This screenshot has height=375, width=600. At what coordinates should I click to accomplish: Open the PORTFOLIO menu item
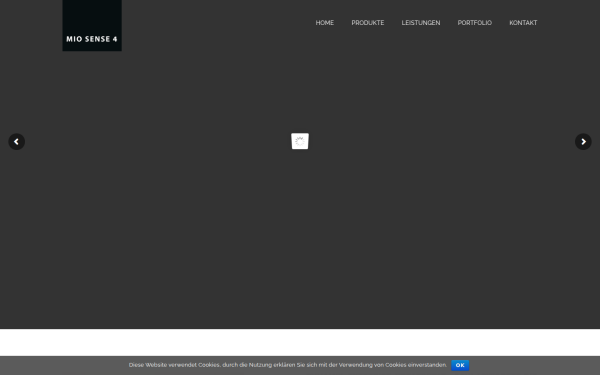click(x=474, y=23)
